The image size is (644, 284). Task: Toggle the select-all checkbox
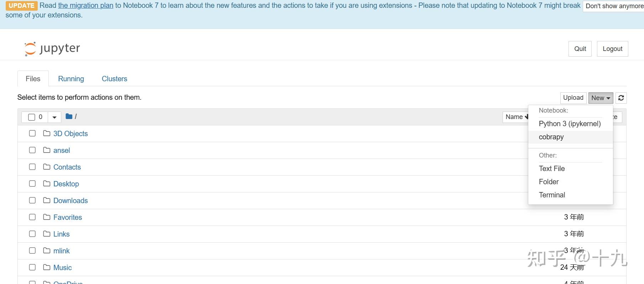[x=32, y=117]
